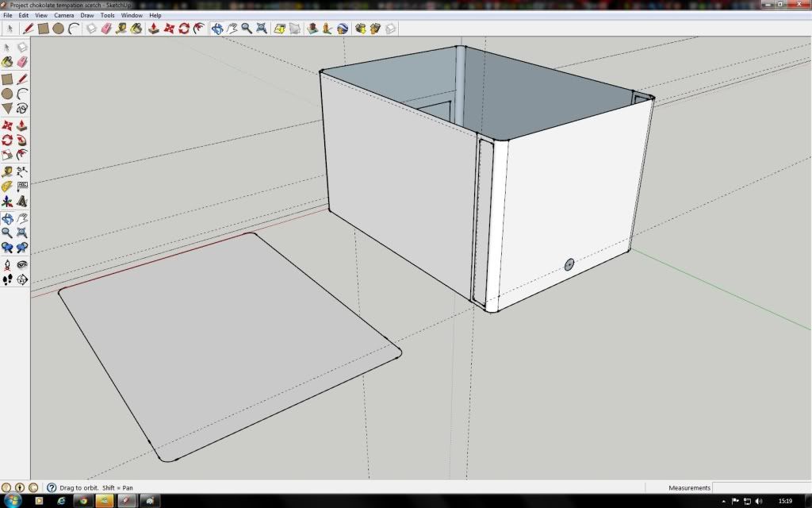
Task: Select the Position Camera tool
Action: pyautogui.click(x=7, y=265)
